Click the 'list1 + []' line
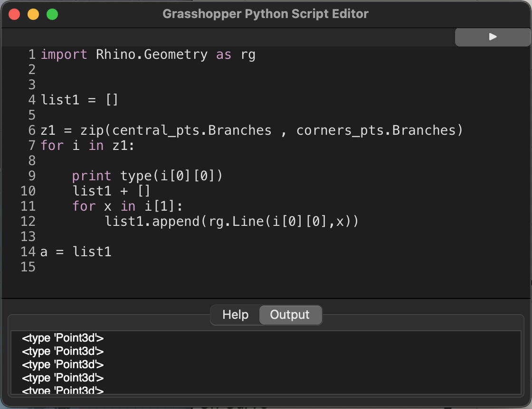This screenshot has width=532, height=409. (x=111, y=191)
